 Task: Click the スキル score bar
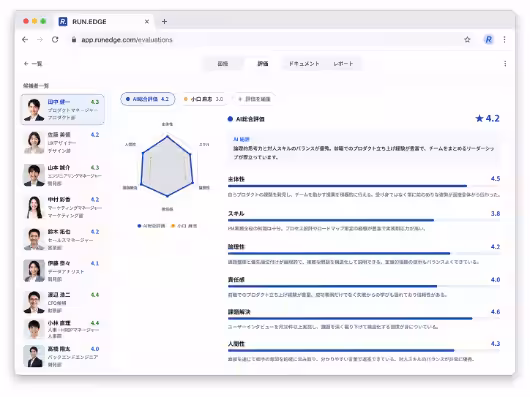364,220
